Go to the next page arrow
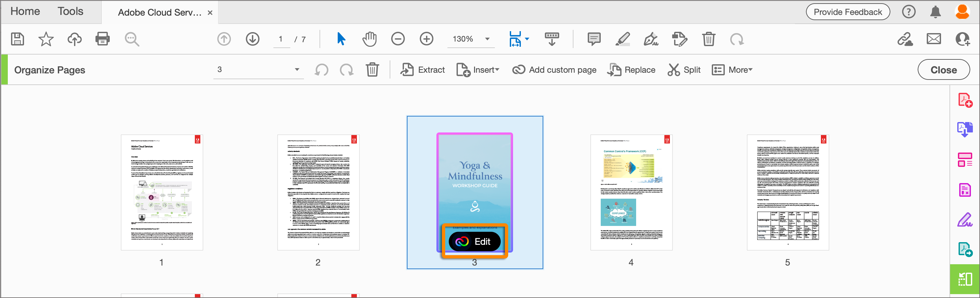Screen dimensions: 980x298 click(x=253, y=39)
